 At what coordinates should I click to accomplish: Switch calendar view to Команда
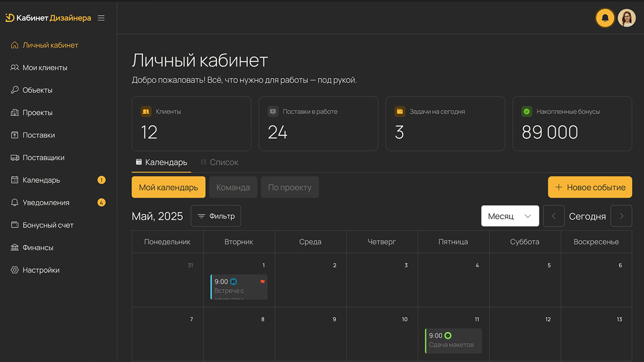[233, 187]
